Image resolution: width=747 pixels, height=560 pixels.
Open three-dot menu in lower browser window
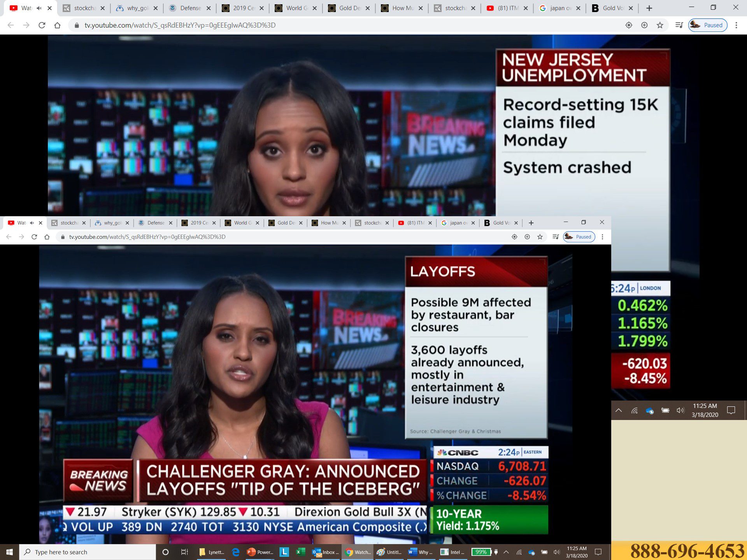pos(602,237)
